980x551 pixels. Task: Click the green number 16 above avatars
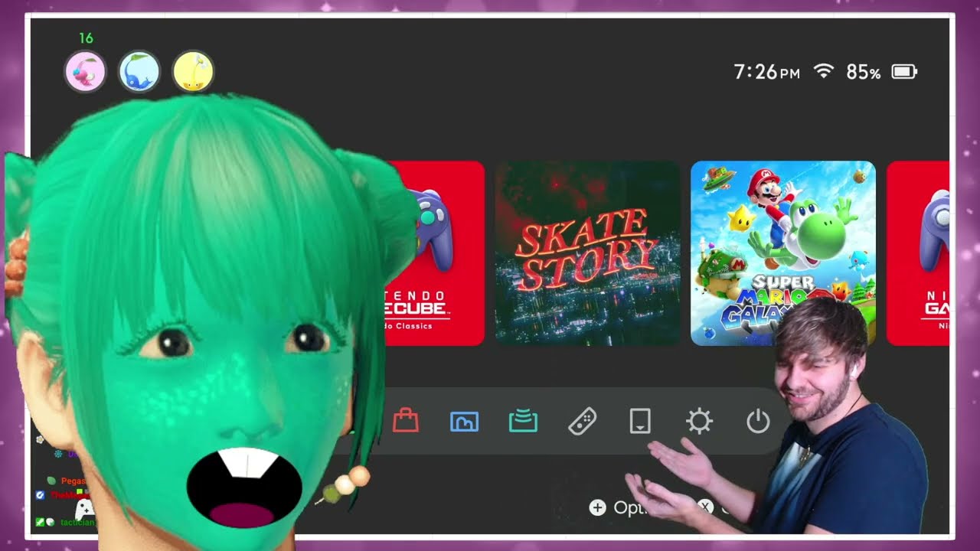click(x=86, y=38)
